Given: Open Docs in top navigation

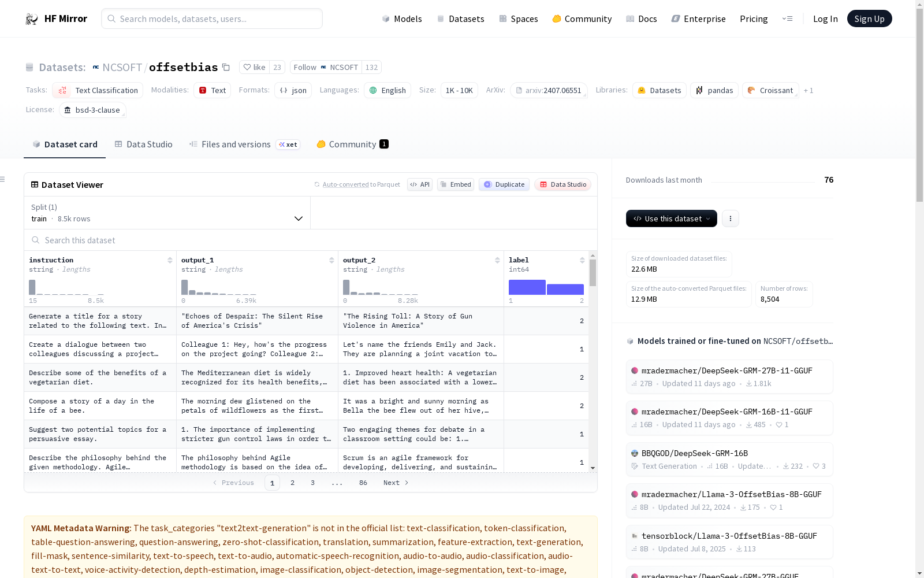Looking at the screenshot, I should click(641, 18).
